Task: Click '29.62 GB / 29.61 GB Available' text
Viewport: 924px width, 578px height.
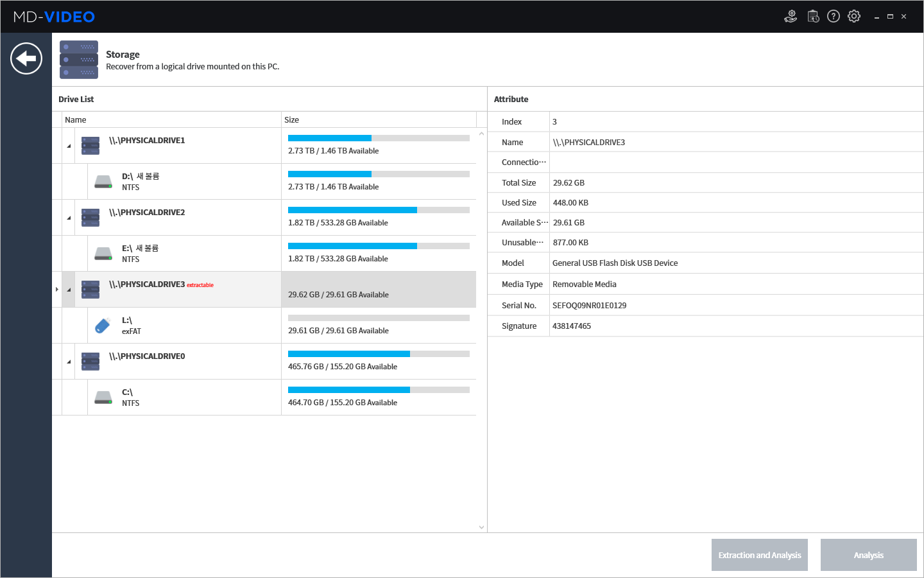Action: click(338, 295)
